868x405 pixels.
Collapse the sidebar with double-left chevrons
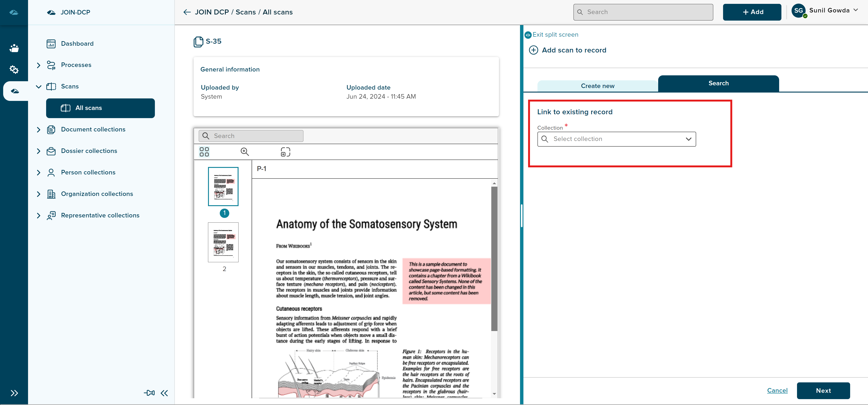pyautogui.click(x=164, y=393)
